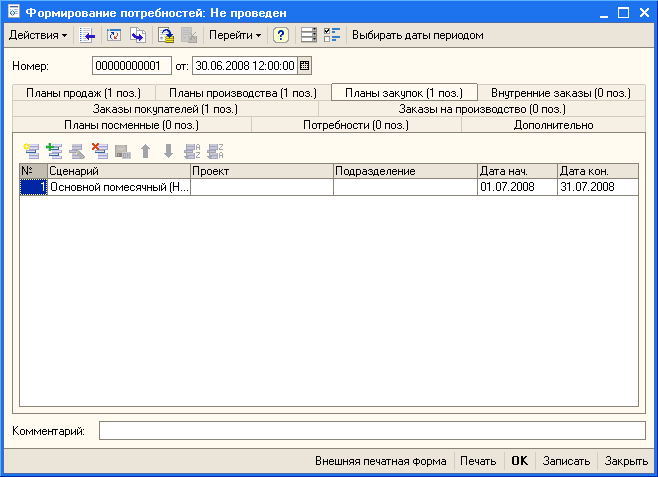The width and height of the screenshot is (658, 477).
Task: Open the Действия dropdown menu
Action: tap(38, 35)
